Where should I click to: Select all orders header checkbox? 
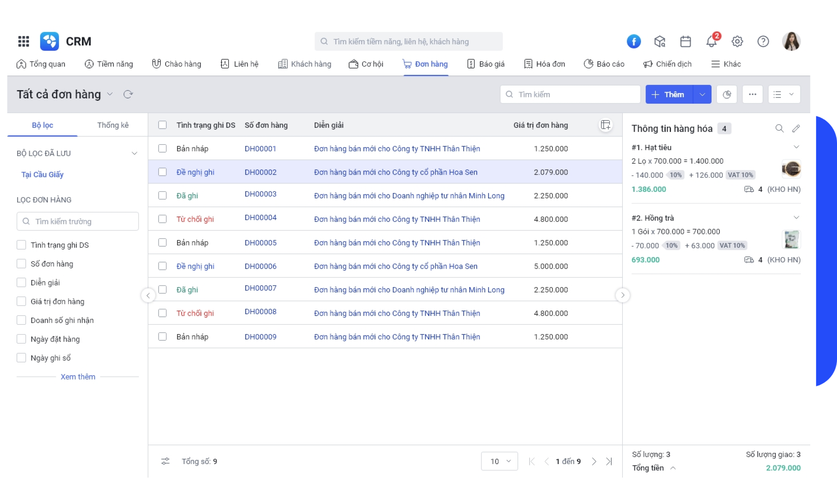[162, 125]
